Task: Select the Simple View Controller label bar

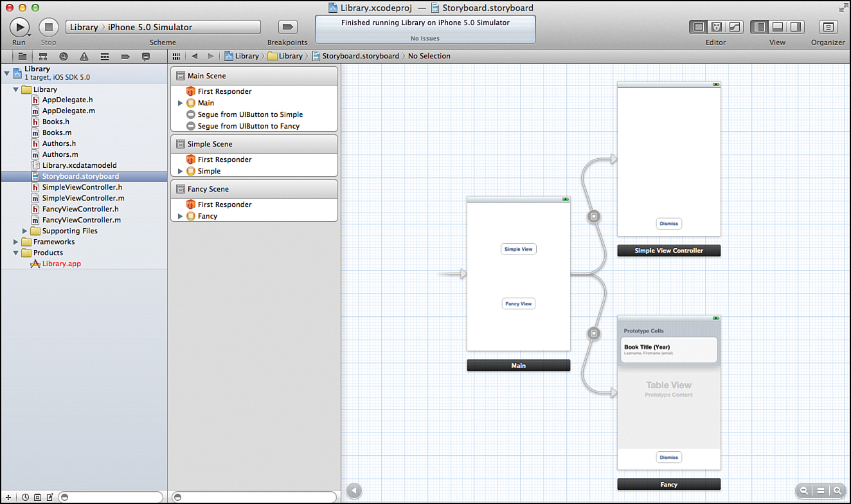Action: [669, 251]
